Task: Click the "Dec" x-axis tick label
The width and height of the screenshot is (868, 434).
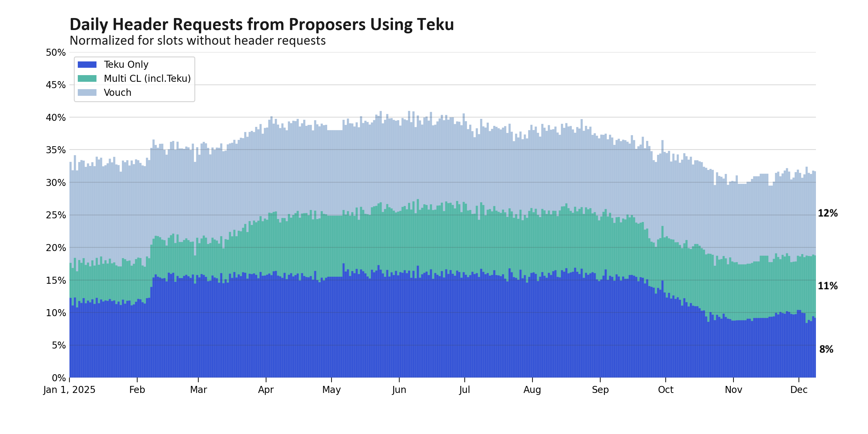Action: coord(799,390)
